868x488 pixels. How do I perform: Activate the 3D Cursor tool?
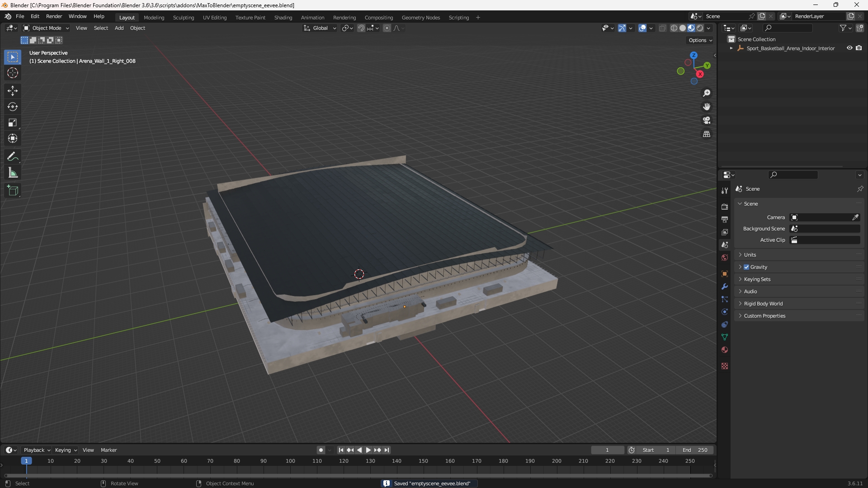tap(13, 73)
